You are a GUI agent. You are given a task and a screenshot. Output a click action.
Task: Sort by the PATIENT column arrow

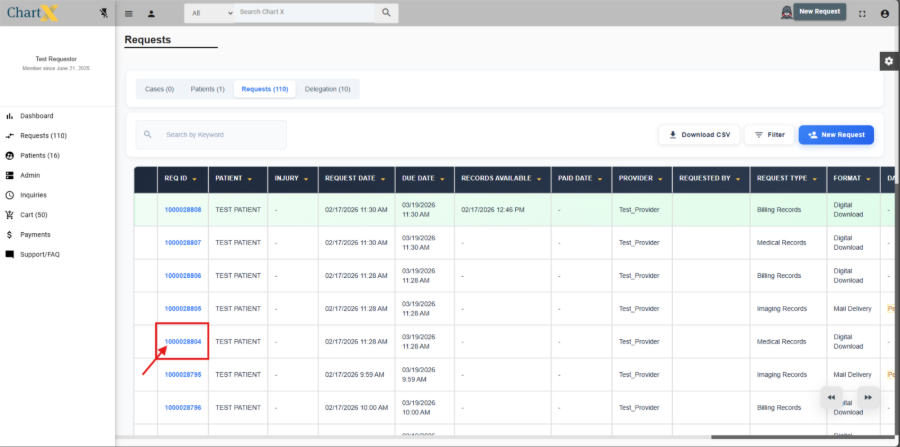[x=250, y=179]
